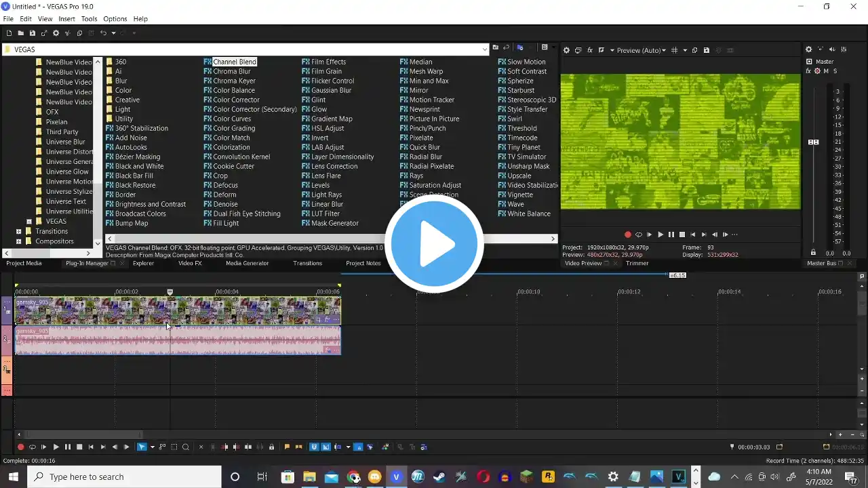Open Project Video Properties gear above the preview

tap(567, 50)
